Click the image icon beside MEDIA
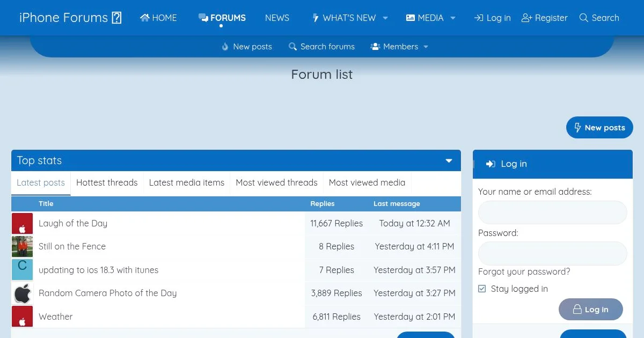 (411, 18)
